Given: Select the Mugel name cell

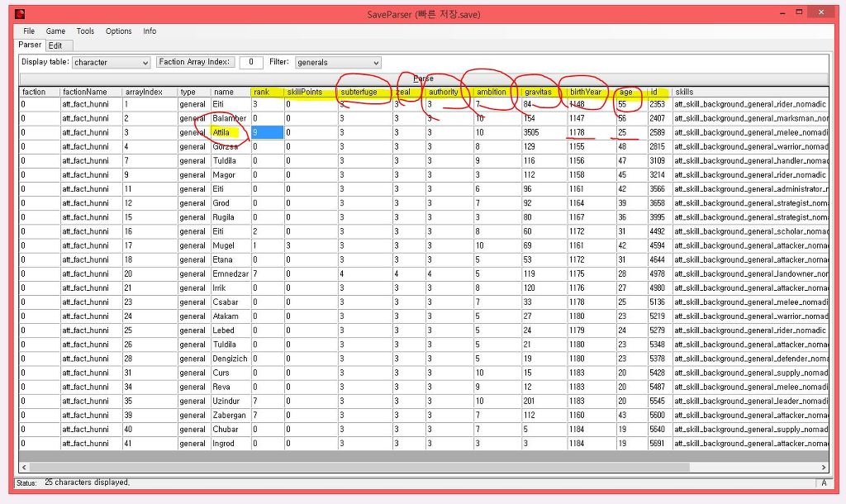Looking at the screenshot, I should [x=231, y=245].
